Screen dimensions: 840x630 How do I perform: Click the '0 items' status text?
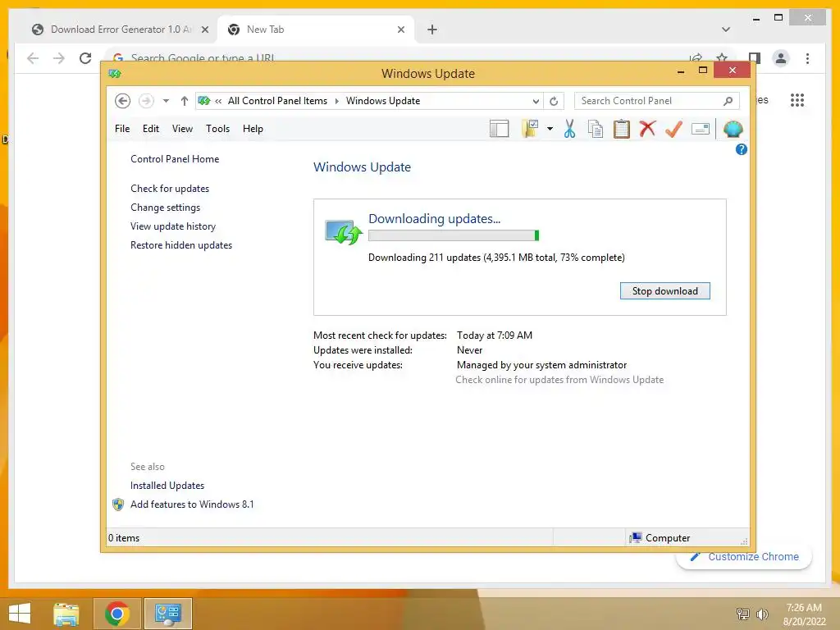[124, 538]
